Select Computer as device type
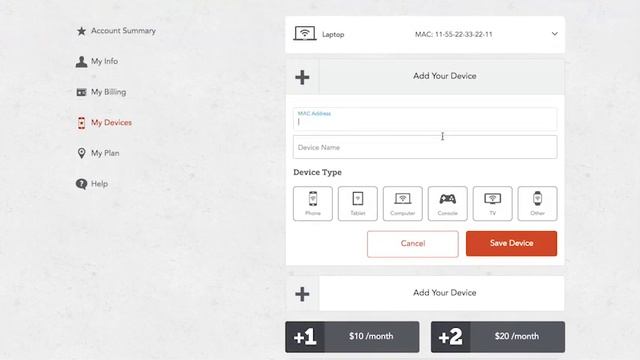The image size is (640, 360). pos(402,204)
